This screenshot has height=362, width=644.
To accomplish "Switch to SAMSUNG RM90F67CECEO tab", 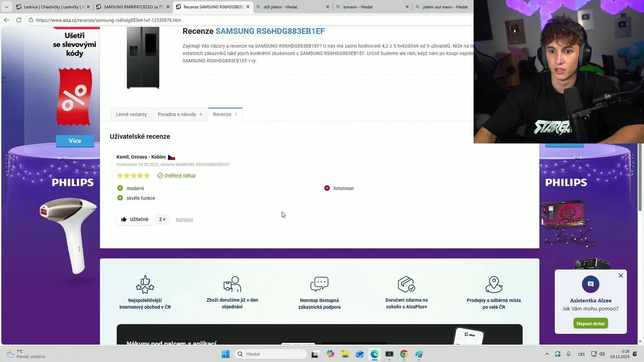I will tap(133, 7).
